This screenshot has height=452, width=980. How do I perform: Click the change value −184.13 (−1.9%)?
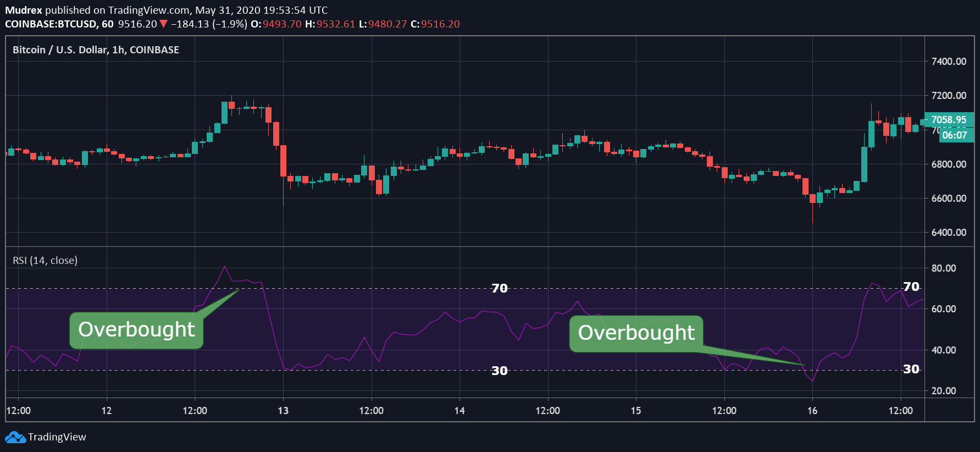pyautogui.click(x=209, y=24)
